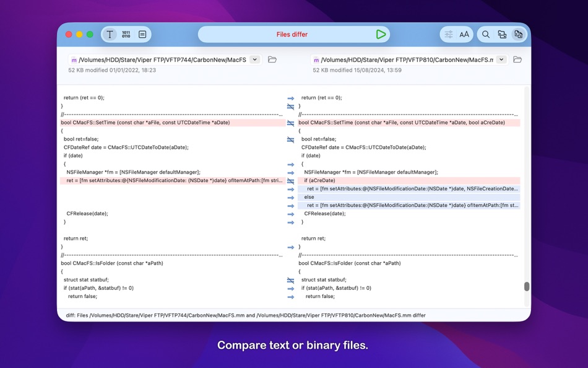
Task: Browse for left file with folder icon
Action: [x=272, y=59]
